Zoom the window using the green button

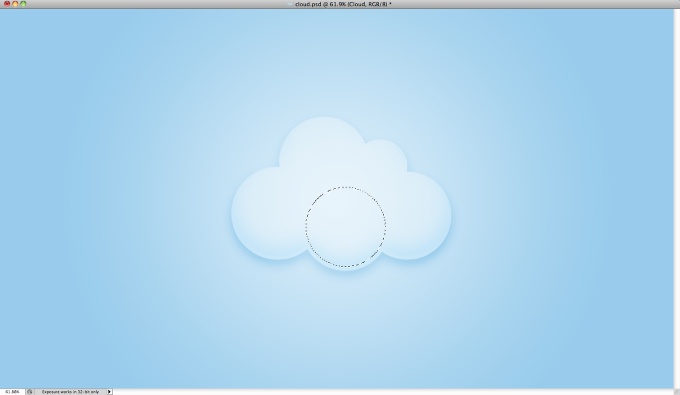click(23, 3)
